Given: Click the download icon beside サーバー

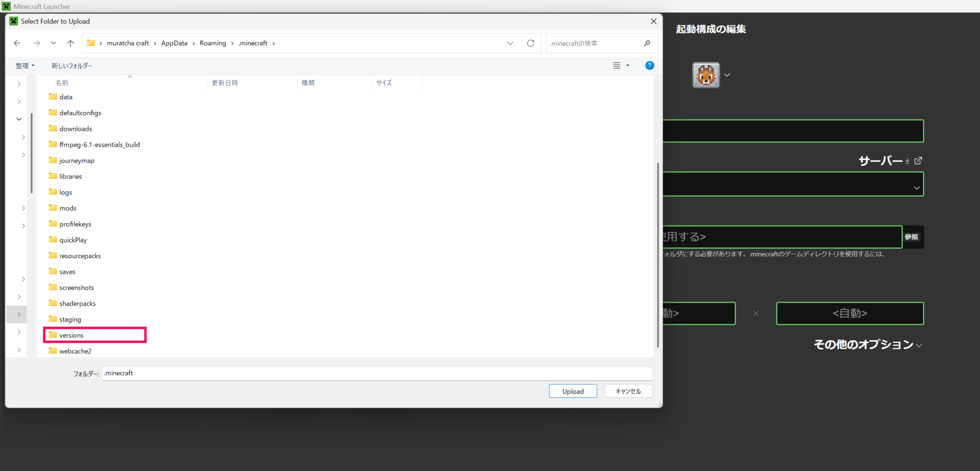Looking at the screenshot, I should (x=907, y=161).
